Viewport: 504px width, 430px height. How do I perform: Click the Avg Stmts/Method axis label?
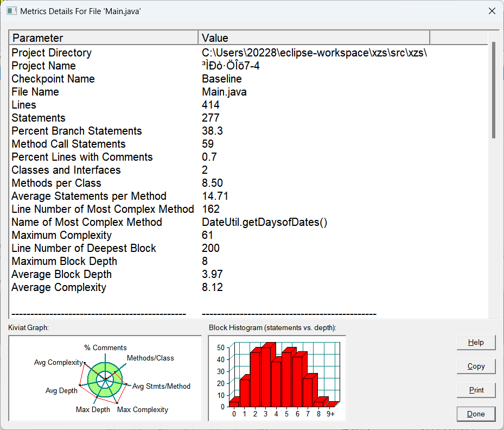[161, 386]
